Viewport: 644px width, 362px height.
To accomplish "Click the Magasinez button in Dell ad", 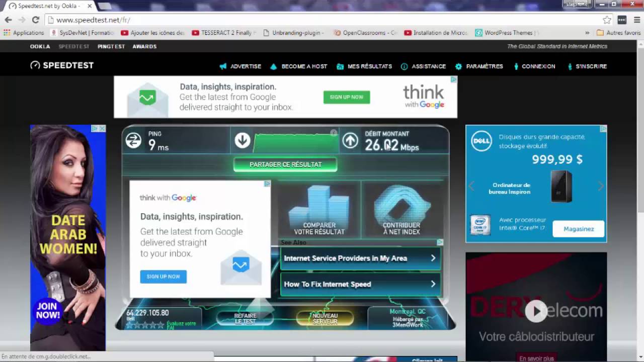I will pos(579,229).
